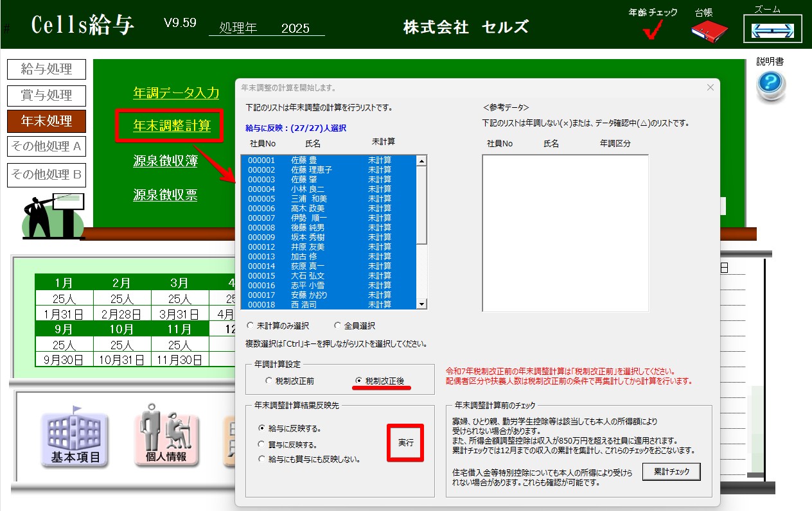Click the 累計チェック button
Viewport: 812px width, 511px height.
point(671,471)
